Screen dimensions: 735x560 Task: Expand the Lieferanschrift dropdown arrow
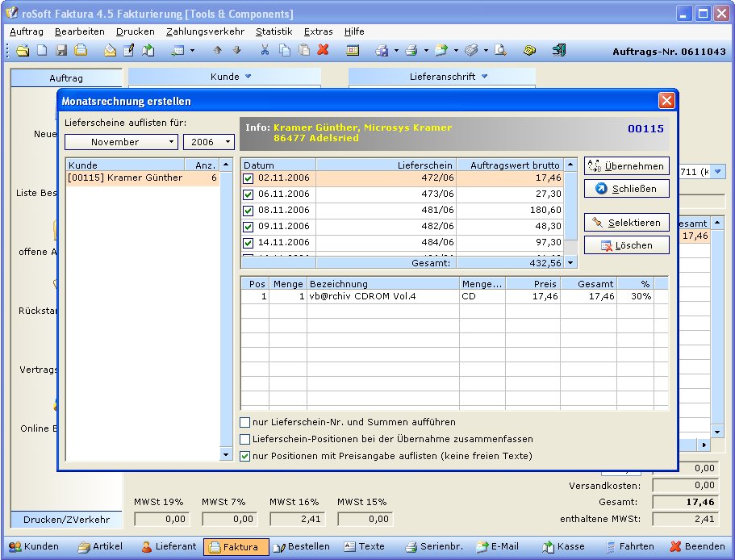(x=485, y=77)
